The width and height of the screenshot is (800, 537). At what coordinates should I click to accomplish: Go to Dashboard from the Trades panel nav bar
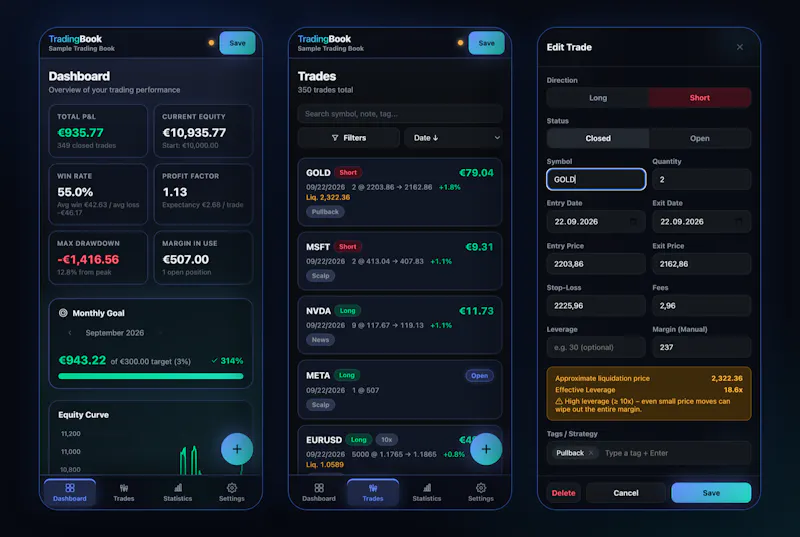click(x=319, y=493)
